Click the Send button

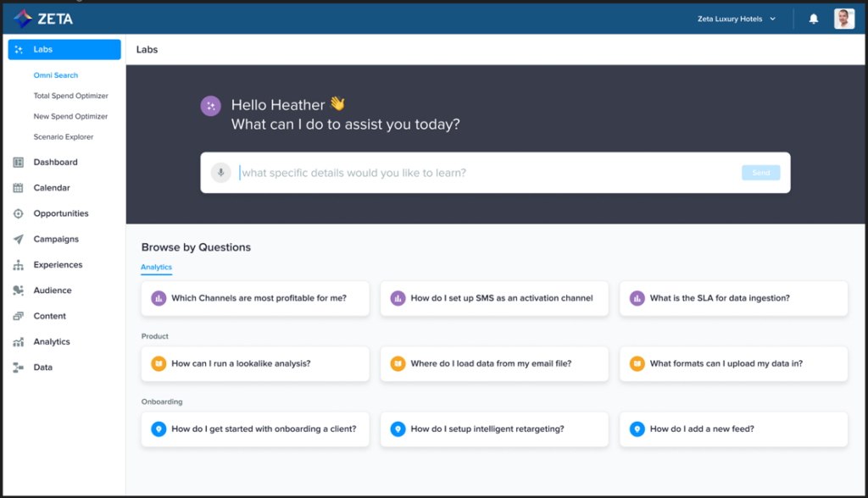click(760, 173)
